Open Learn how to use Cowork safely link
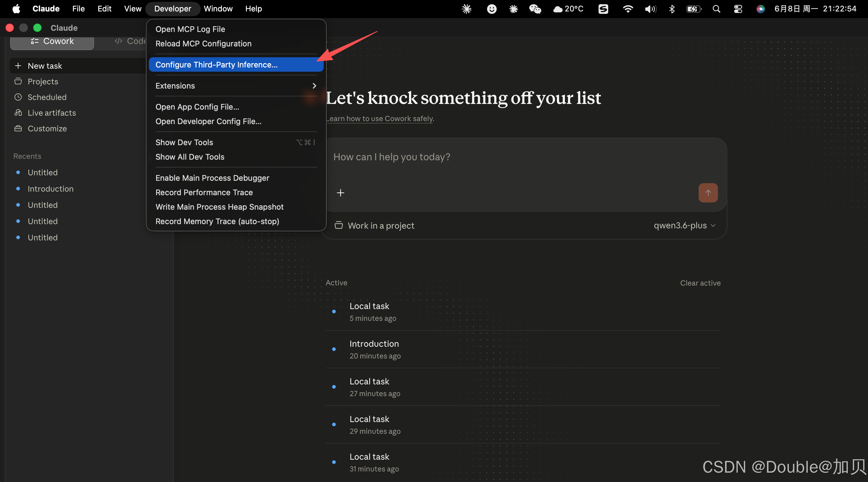Screen dimensions: 868x482 (x=380, y=119)
